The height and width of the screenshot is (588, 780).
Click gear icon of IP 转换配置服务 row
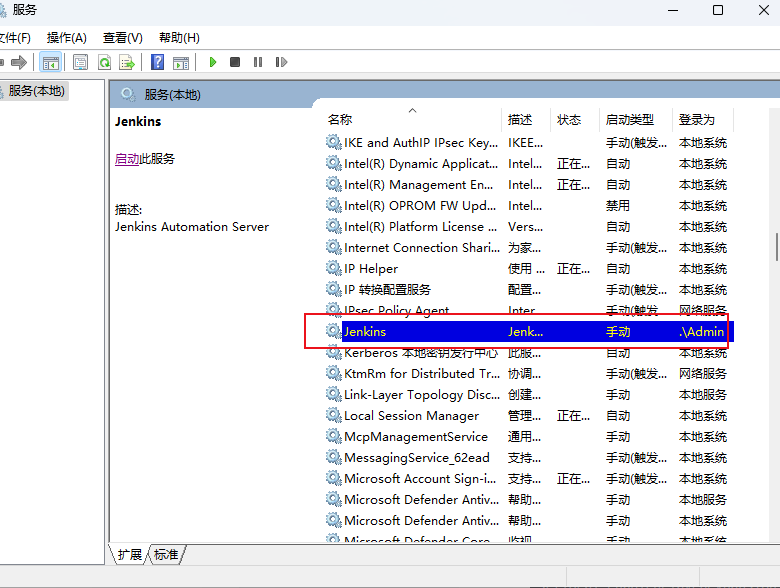333,289
